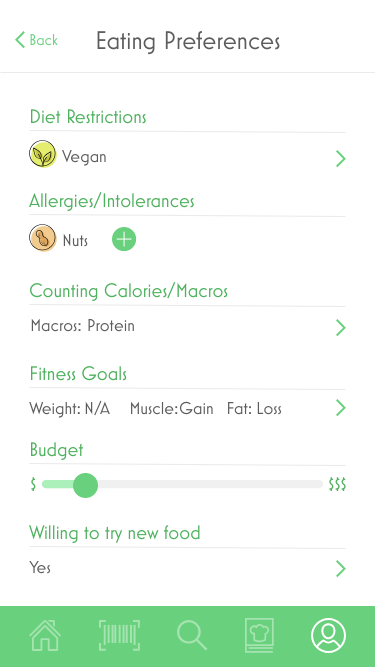Open the recipe book chef-hat icon
375x667 pixels.
(x=259, y=635)
